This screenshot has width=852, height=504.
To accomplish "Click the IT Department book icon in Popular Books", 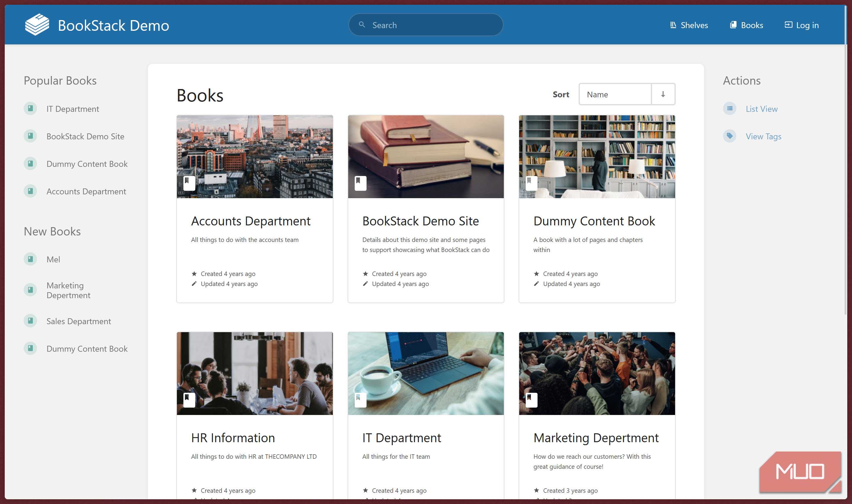I will tap(30, 109).
